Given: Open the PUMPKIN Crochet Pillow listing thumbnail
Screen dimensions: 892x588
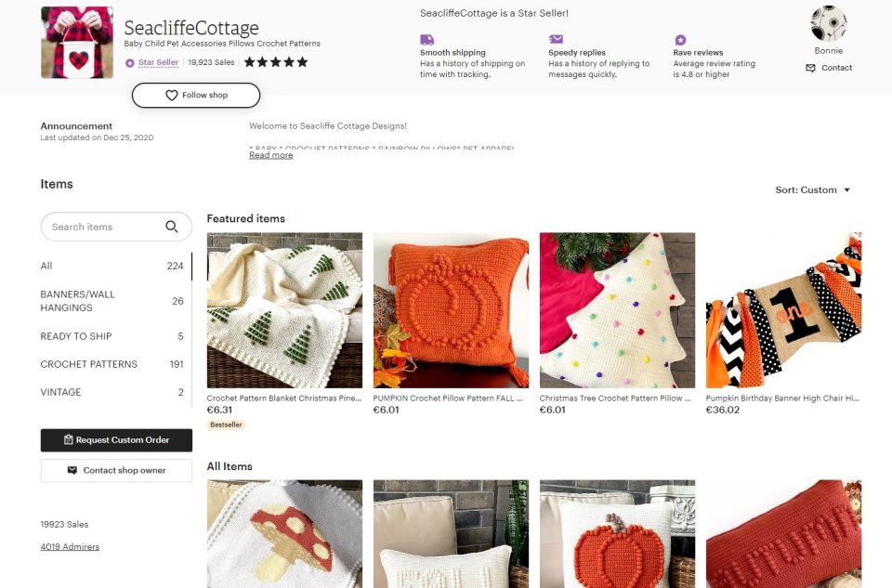Looking at the screenshot, I should click(451, 308).
